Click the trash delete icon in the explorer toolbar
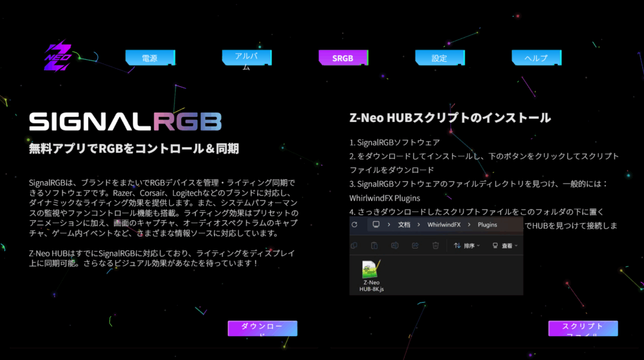The width and height of the screenshot is (644, 360). click(436, 245)
